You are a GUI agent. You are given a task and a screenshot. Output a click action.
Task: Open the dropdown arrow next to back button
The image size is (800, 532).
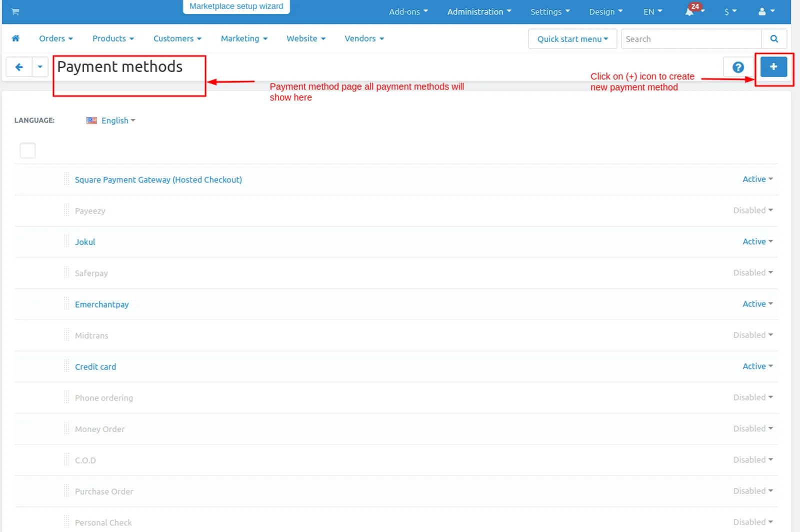pyautogui.click(x=40, y=67)
